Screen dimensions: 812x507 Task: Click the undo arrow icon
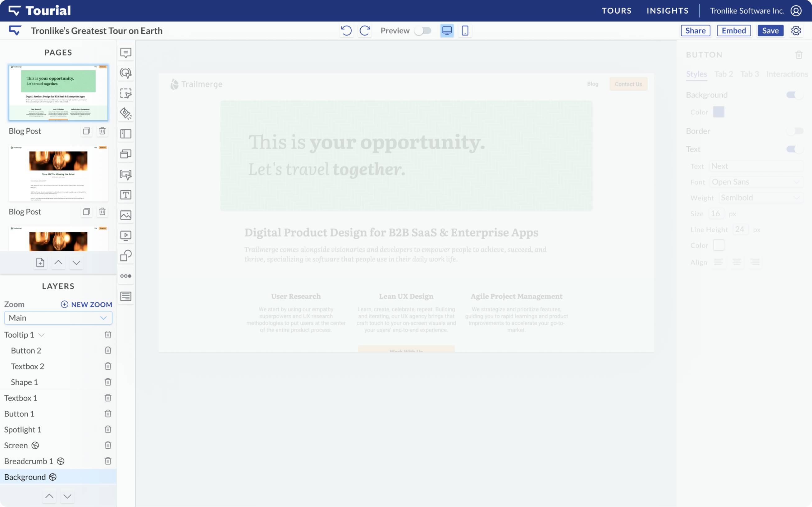(x=346, y=30)
